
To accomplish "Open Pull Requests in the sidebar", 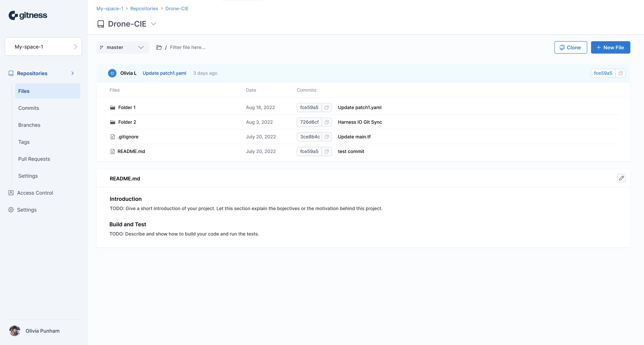I will click(x=34, y=159).
